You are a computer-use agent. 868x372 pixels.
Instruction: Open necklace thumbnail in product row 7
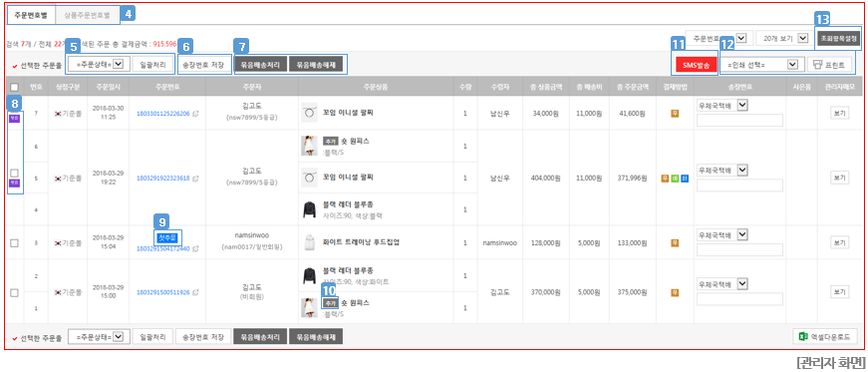310,113
